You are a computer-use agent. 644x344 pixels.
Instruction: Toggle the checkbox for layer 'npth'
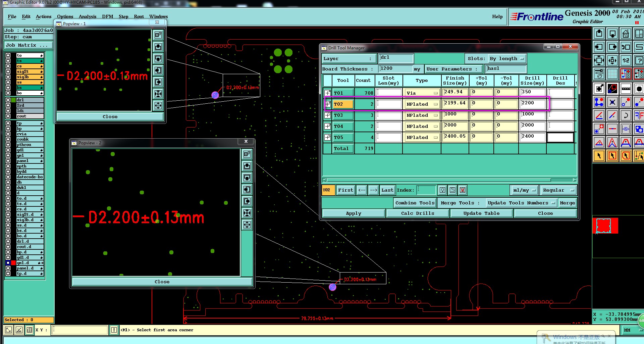tap(8, 166)
